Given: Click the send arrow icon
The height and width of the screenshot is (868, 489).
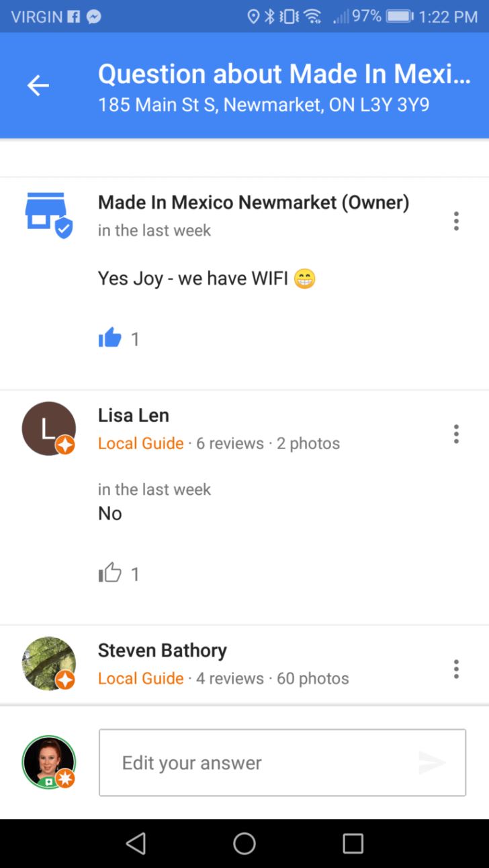Looking at the screenshot, I should point(432,763).
